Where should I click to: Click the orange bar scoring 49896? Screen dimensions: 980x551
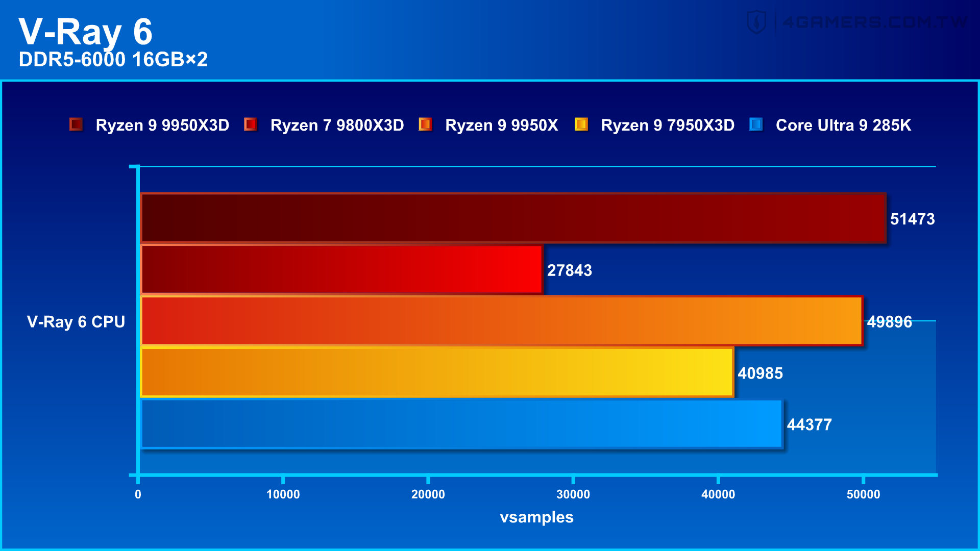(x=502, y=321)
